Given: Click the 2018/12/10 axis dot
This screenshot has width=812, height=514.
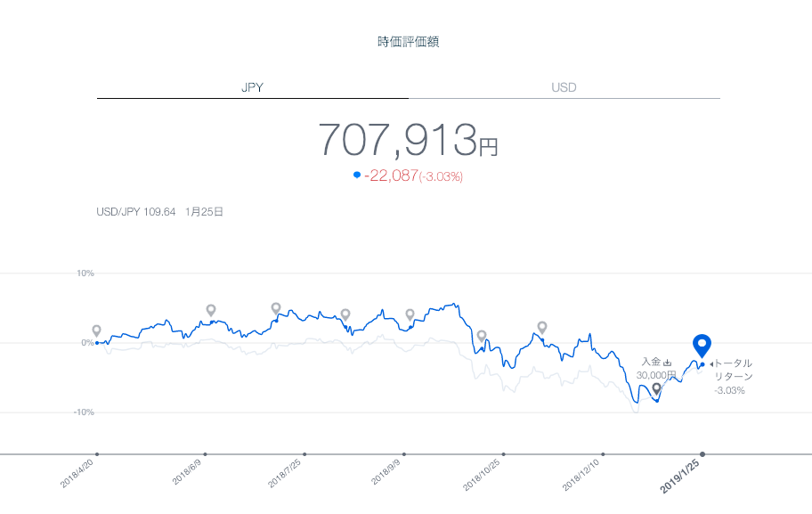Looking at the screenshot, I should pyautogui.click(x=604, y=454).
